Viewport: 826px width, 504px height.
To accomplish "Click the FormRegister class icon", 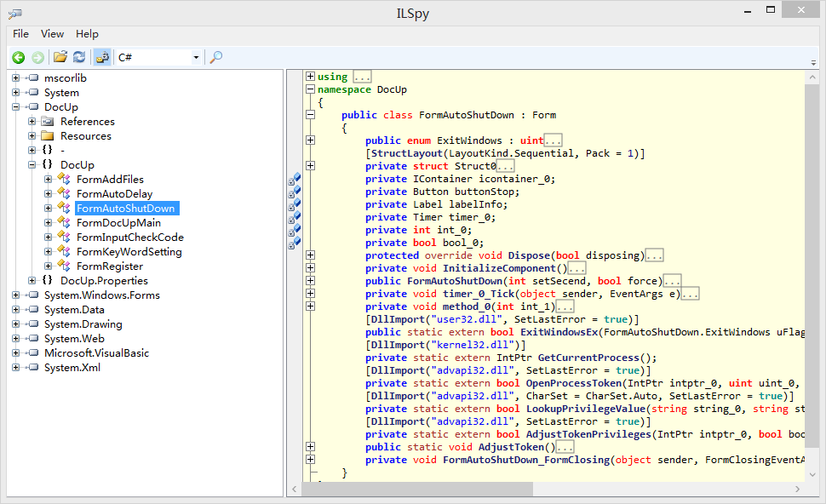I will point(64,266).
